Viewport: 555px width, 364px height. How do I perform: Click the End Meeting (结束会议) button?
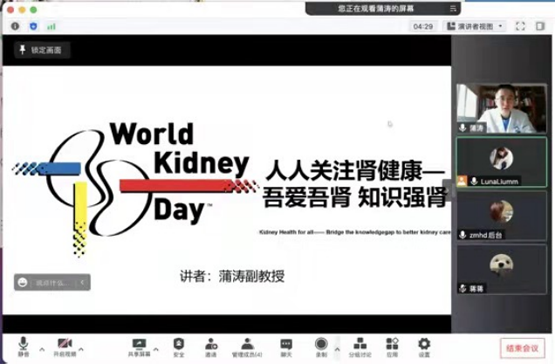click(522, 348)
